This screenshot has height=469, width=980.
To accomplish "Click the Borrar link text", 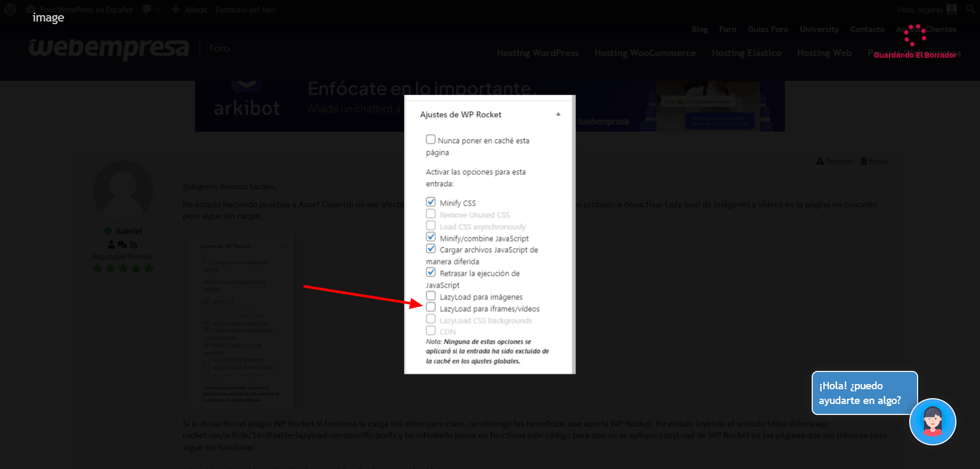I will (878, 161).
